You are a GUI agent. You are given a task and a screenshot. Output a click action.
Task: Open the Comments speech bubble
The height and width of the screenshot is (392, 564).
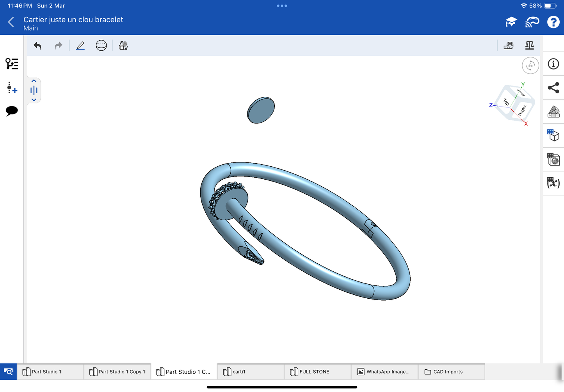tap(12, 111)
